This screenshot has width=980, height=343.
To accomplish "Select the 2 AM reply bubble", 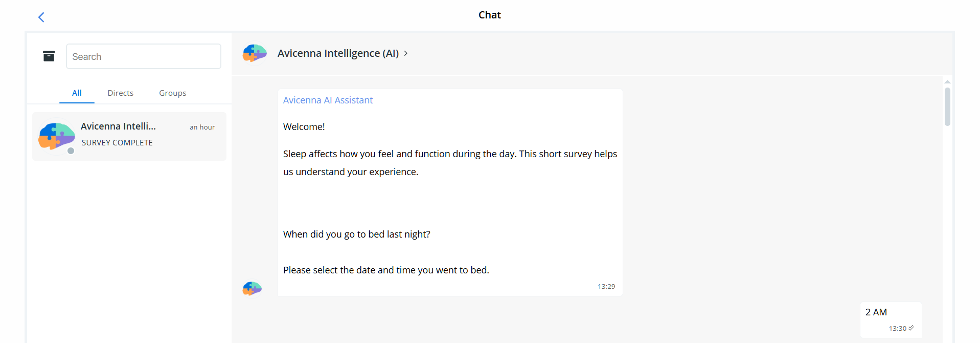I will tap(891, 320).
